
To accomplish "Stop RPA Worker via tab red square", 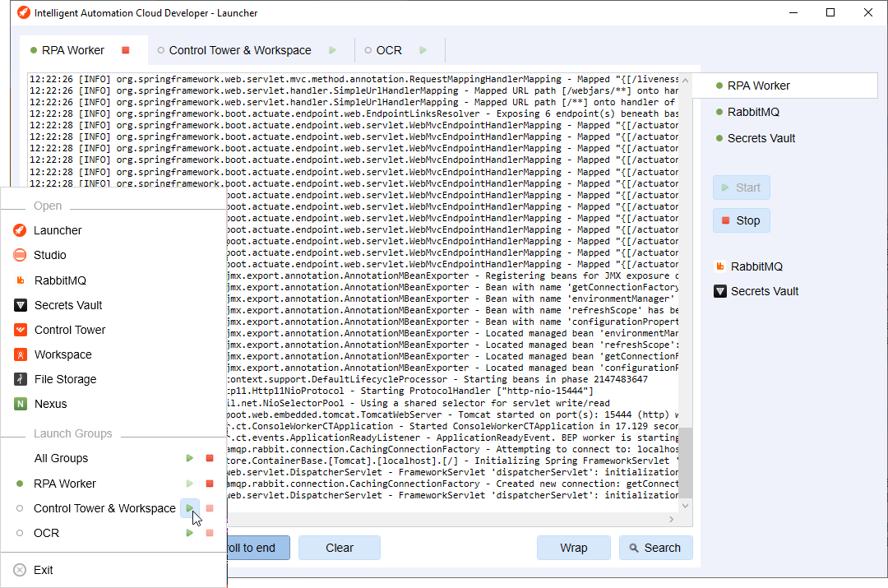I will [x=126, y=50].
